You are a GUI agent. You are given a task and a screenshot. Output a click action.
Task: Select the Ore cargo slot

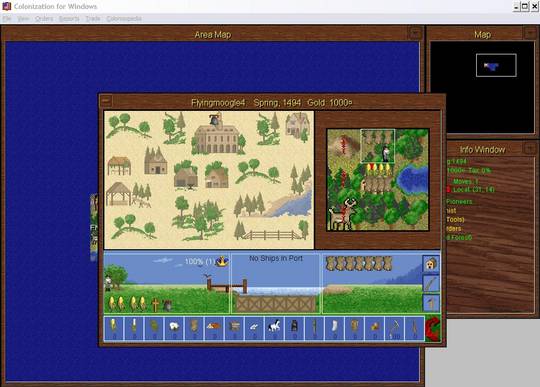click(x=235, y=328)
